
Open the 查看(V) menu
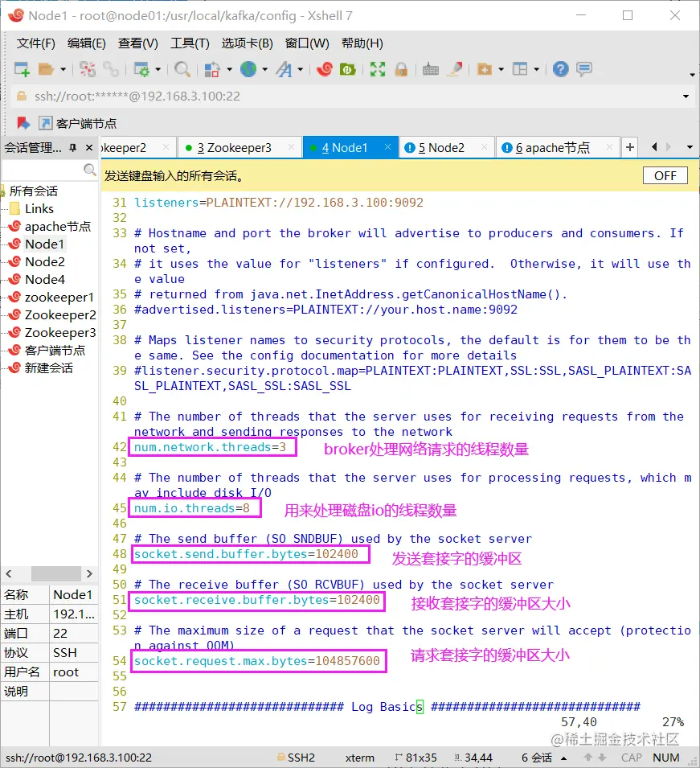coord(138,43)
